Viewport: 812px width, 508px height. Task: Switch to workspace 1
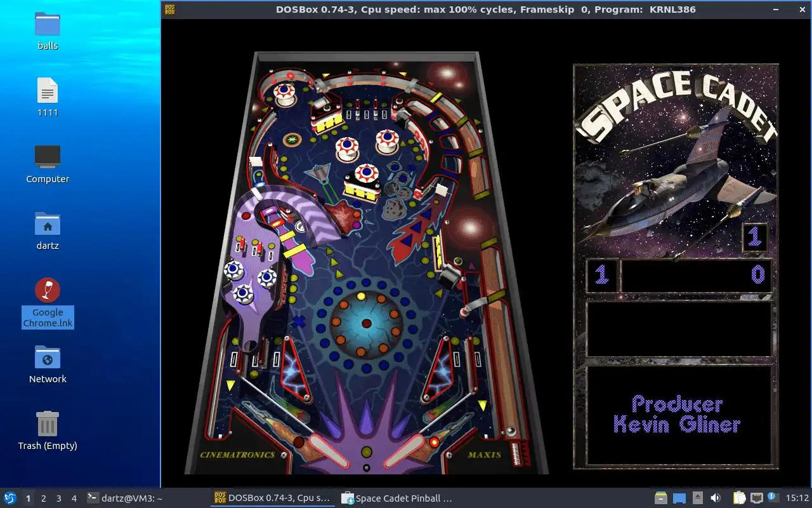pos(28,498)
